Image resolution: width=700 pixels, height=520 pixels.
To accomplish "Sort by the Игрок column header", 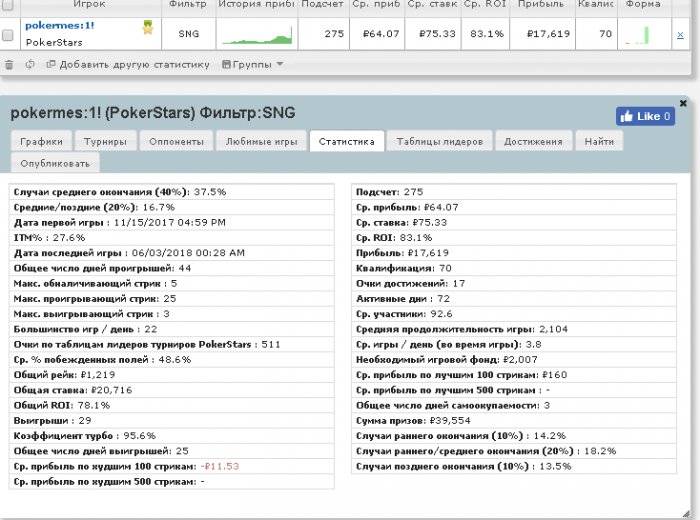I will 89,4.
